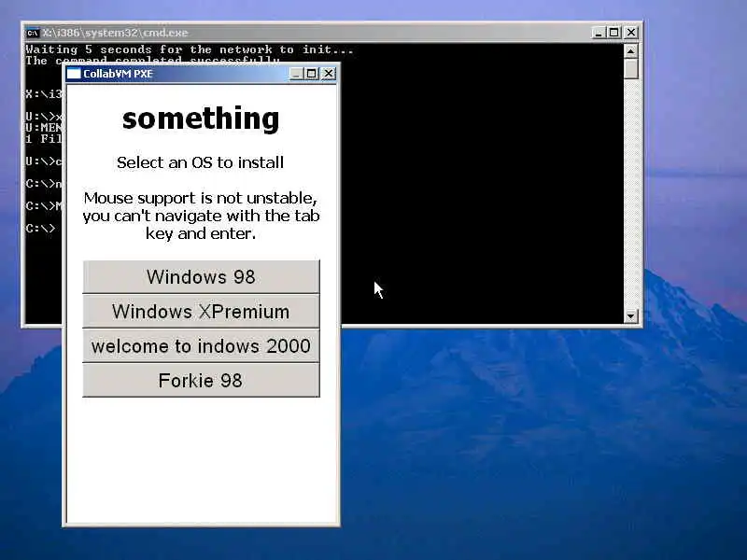
Task: Click cmd.exe scrollbar down arrow
Action: coord(631,315)
